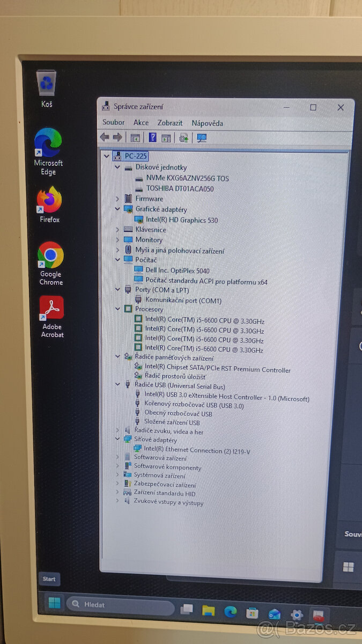Viewport: 362px width, 644px height.
Task: Collapse the Grafické adaptéry category
Action: pos(118,209)
